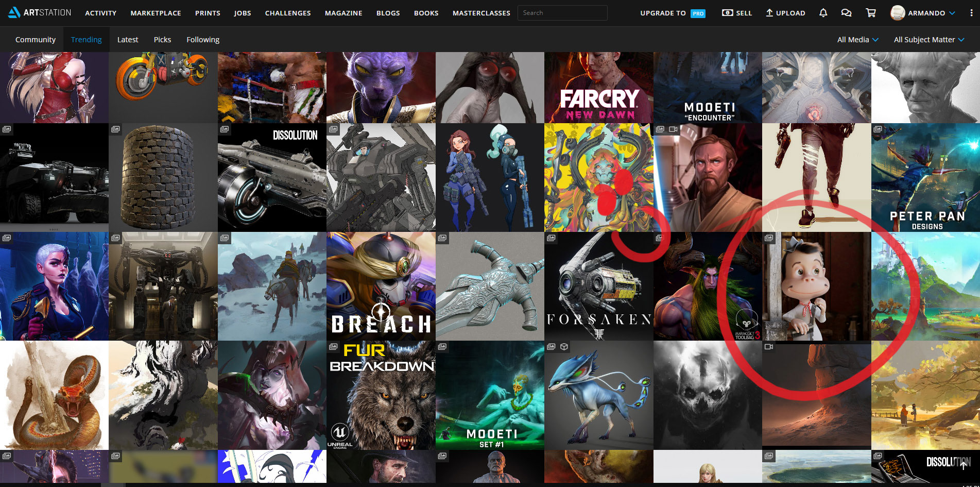980x487 pixels.
Task: Click multi-image icon on Peter Pan thumbnail
Action: pyautogui.click(x=878, y=129)
